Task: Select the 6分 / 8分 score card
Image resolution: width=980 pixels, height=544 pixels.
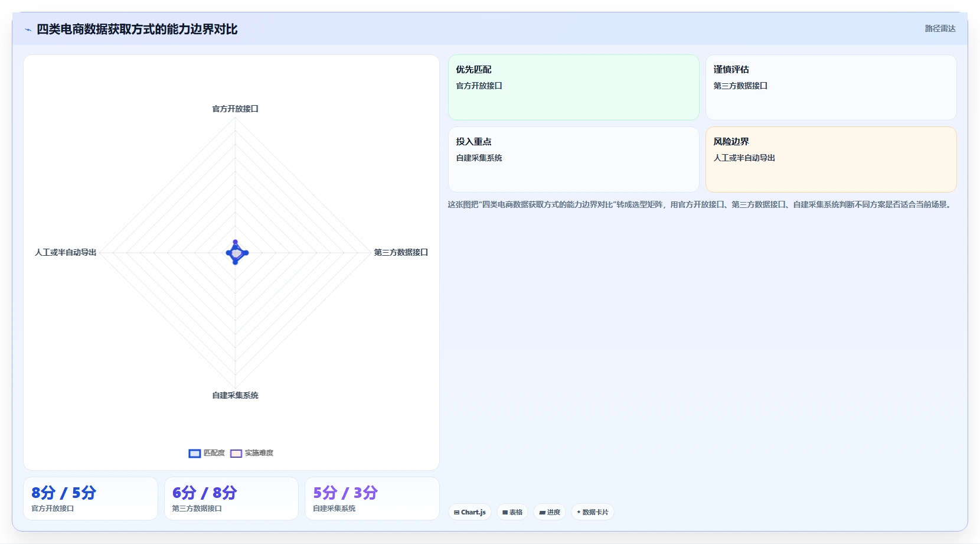Action: 231,499
